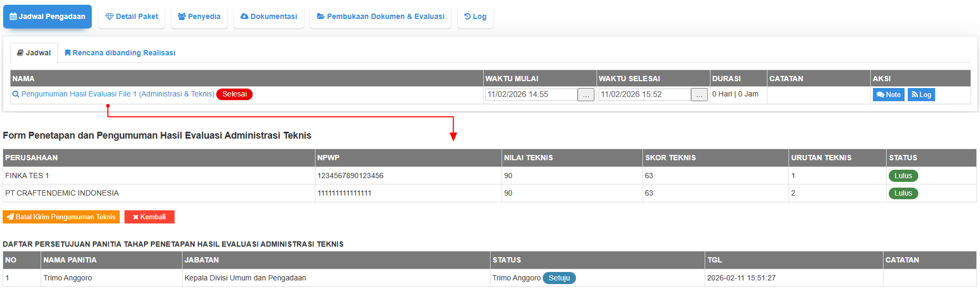This screenshot has height=292, width=980.
Task: Click the DURASI column header
Action: [x=738, y=79]
